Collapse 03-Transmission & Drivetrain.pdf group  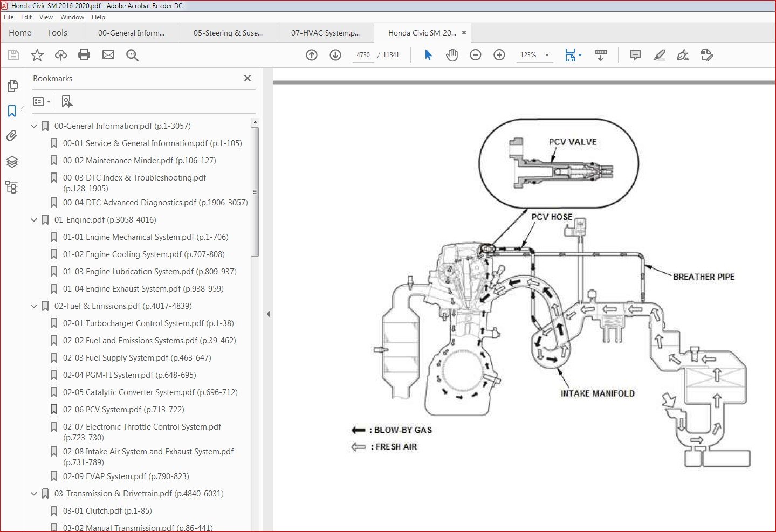click(34, 494)
